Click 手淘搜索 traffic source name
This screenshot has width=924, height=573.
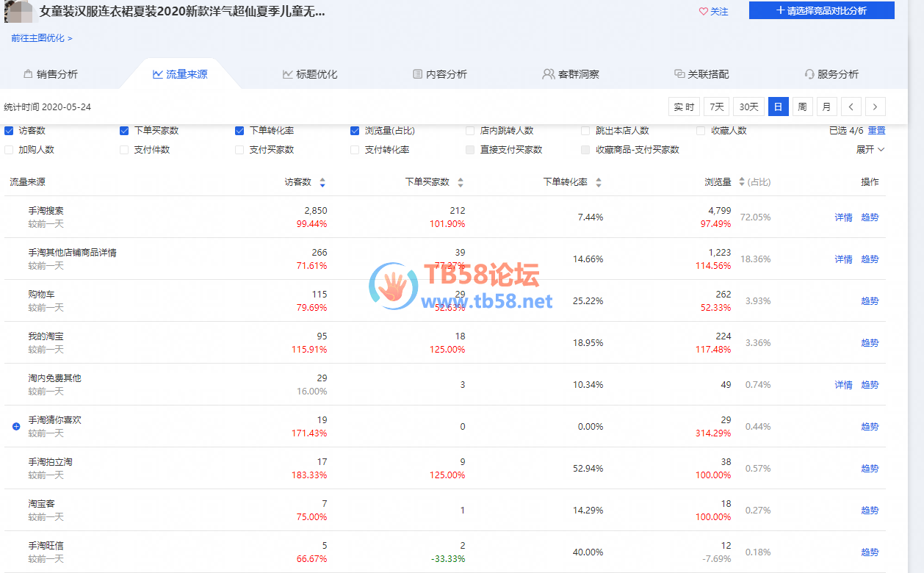pyautogui.click(x=46, y=211)
